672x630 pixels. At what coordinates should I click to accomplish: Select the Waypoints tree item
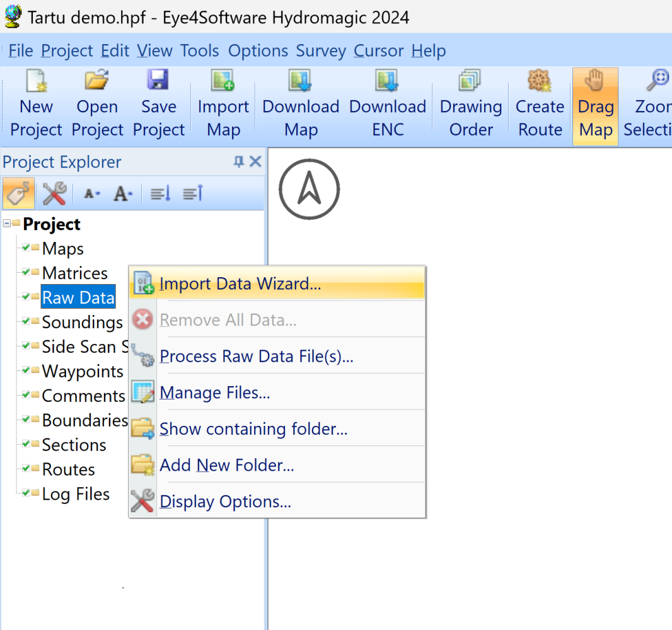point(83,371)
